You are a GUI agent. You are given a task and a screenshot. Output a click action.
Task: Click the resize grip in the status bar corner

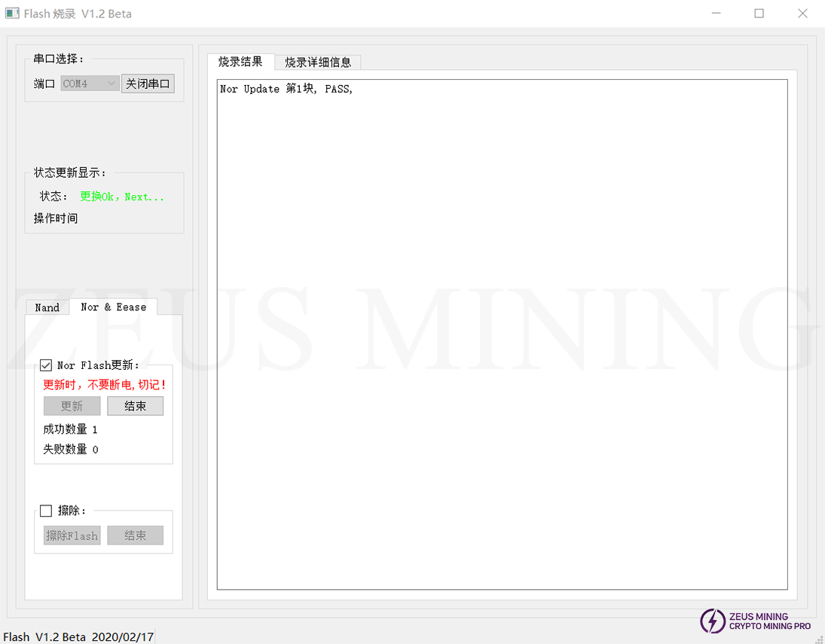pos(819,638)
